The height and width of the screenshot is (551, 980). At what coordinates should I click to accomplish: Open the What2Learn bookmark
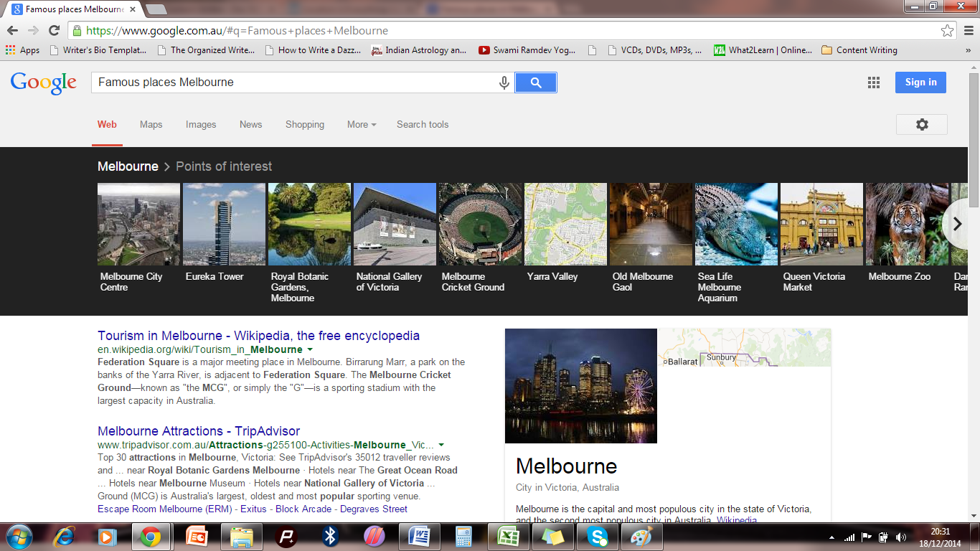(763, 50)
